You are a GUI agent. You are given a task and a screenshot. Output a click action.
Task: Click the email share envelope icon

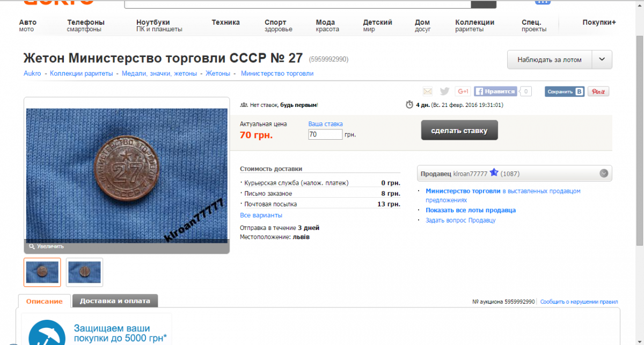click(x=427, y=91)
